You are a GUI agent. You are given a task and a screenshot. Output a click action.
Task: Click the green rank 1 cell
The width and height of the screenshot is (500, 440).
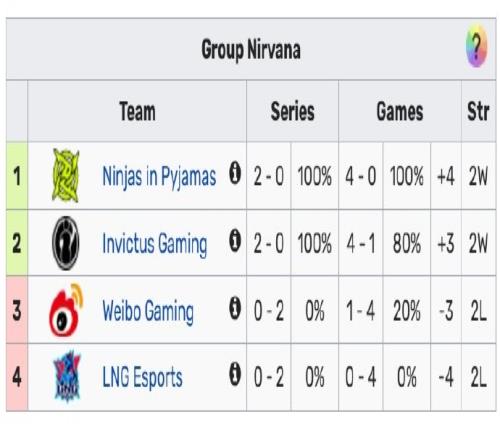coord(17,176)
